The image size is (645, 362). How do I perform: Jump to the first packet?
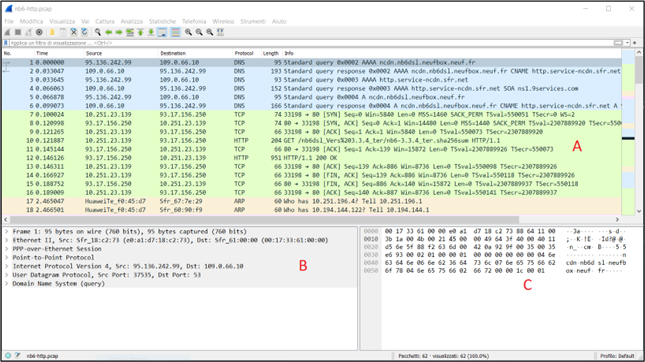[140, 32]
